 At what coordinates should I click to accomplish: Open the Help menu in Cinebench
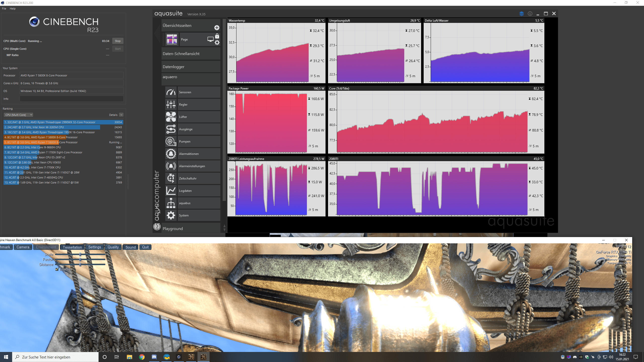point(13,9)
